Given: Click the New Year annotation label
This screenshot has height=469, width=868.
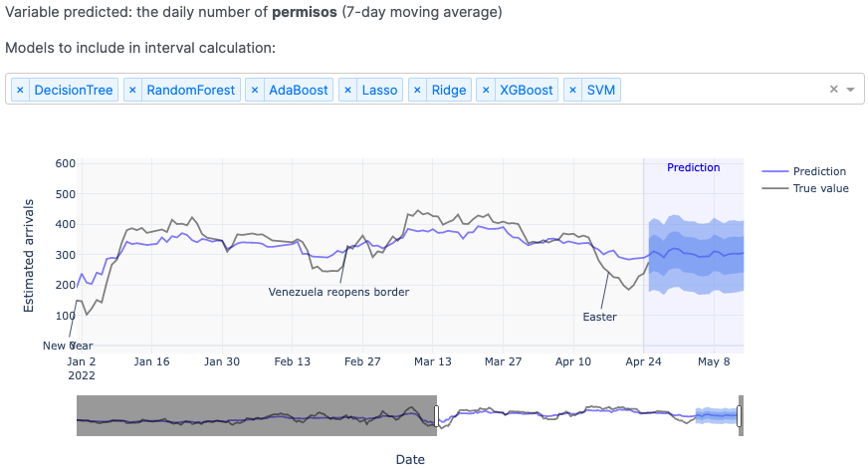Looking at the screenshot, I should [68, 346].
